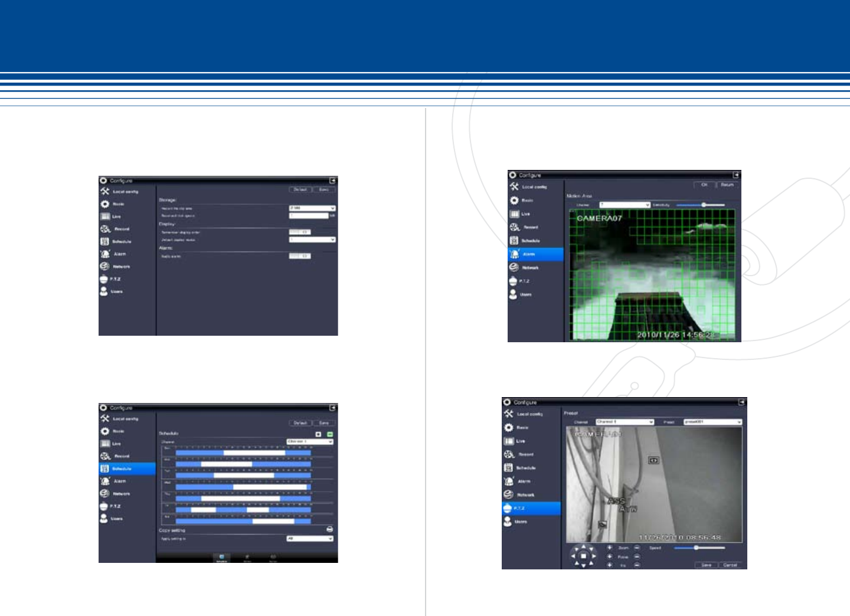Click the Zoom plus button
The height and width of the screenshot is (616, 850).
[610, 548]
